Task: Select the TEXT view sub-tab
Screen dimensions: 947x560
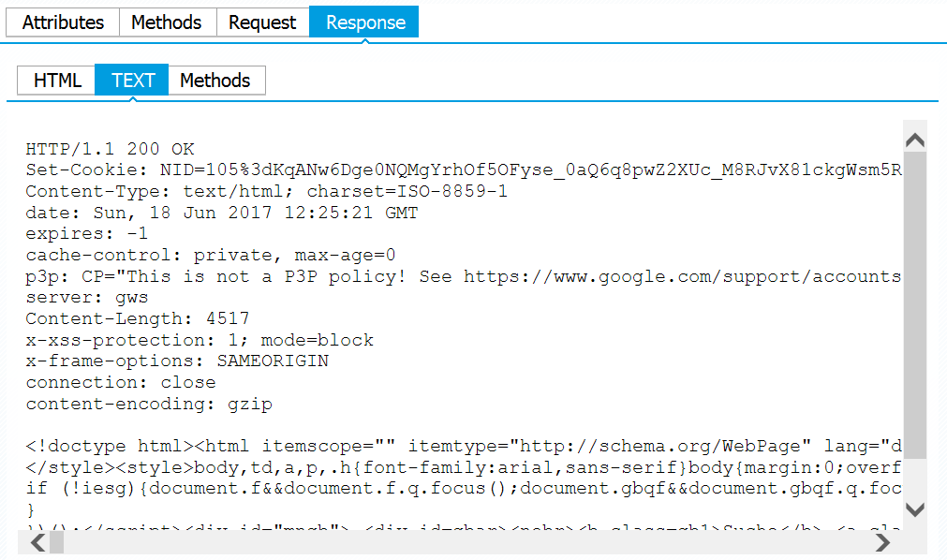Action: (132, 80)
